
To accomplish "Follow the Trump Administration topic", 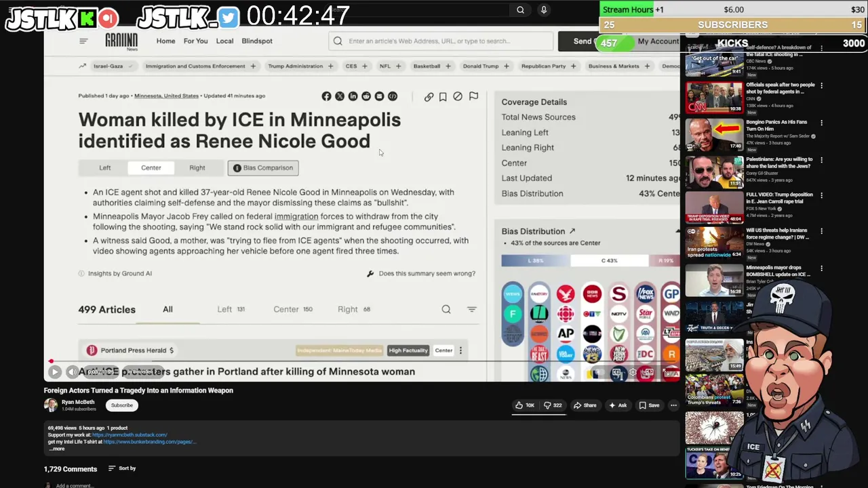I will pyautogui.click(x=330, y=66).
